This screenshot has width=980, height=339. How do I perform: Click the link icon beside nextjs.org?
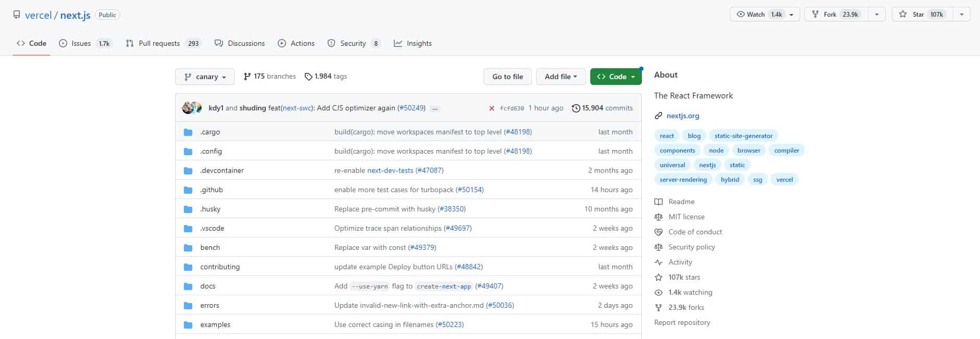point(659,116)
